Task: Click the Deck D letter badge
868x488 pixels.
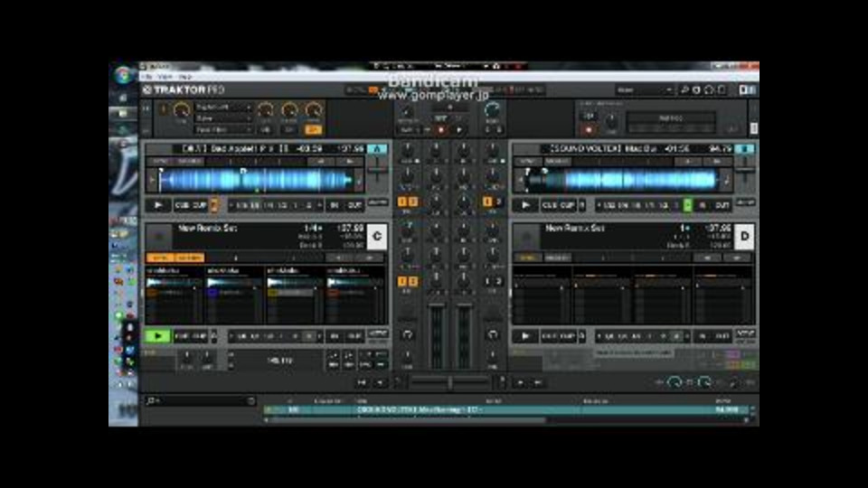Action: point(744,236)
